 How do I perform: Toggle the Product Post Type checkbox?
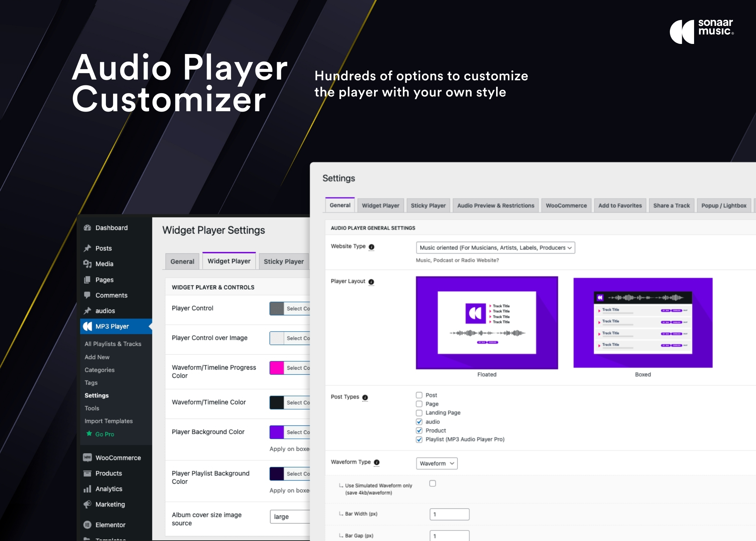pyautogui.click(x=419, y=430)
